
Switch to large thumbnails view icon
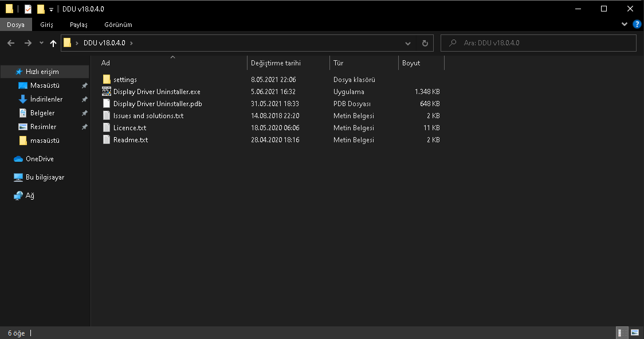(634, 333)
